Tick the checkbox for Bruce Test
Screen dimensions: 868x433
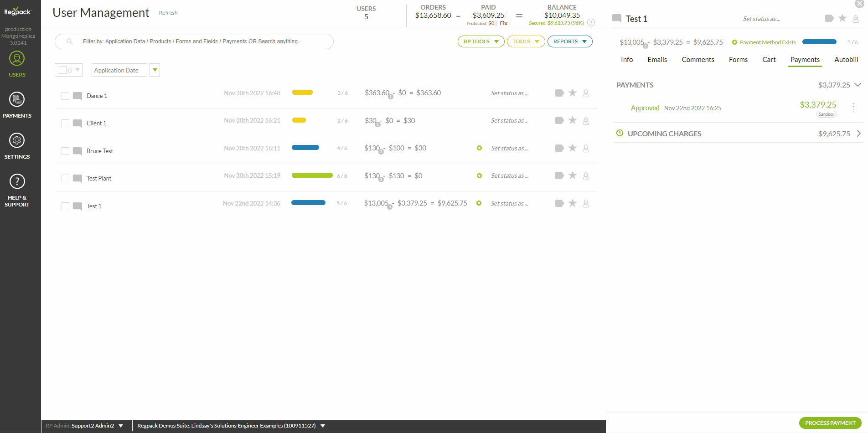[65, 151]
